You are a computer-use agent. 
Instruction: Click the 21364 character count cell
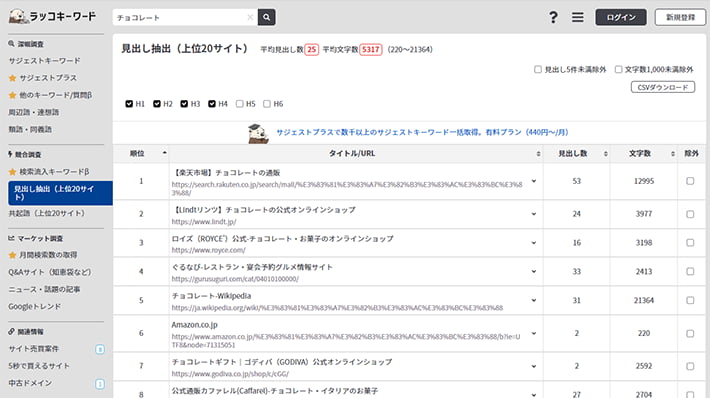click(643, 300)
